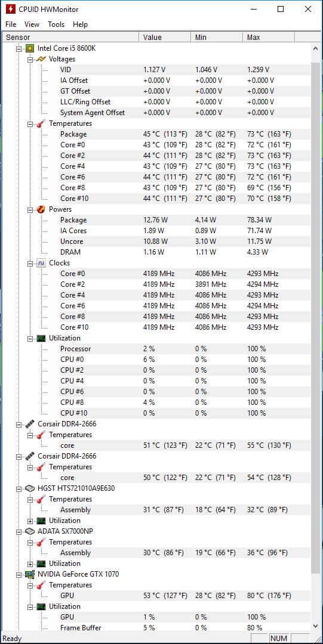
Task: Click the Powers flame icon
Action: [x=41, y=209]
